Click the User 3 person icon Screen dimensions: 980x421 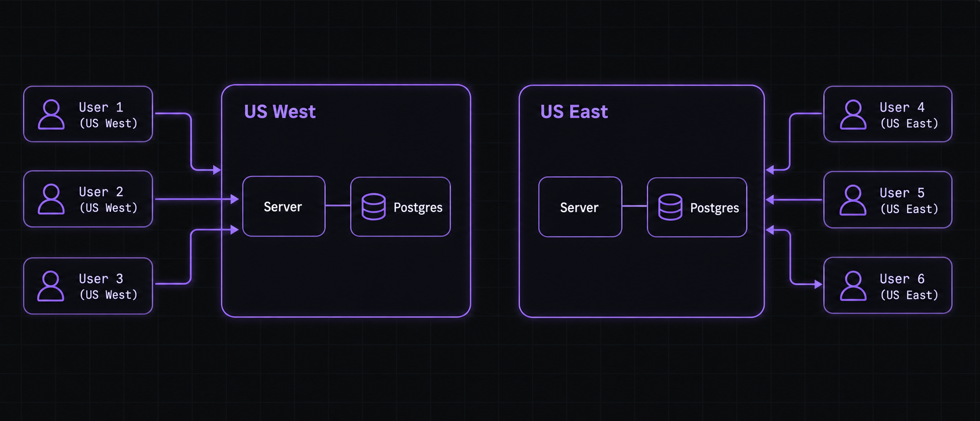51,286
